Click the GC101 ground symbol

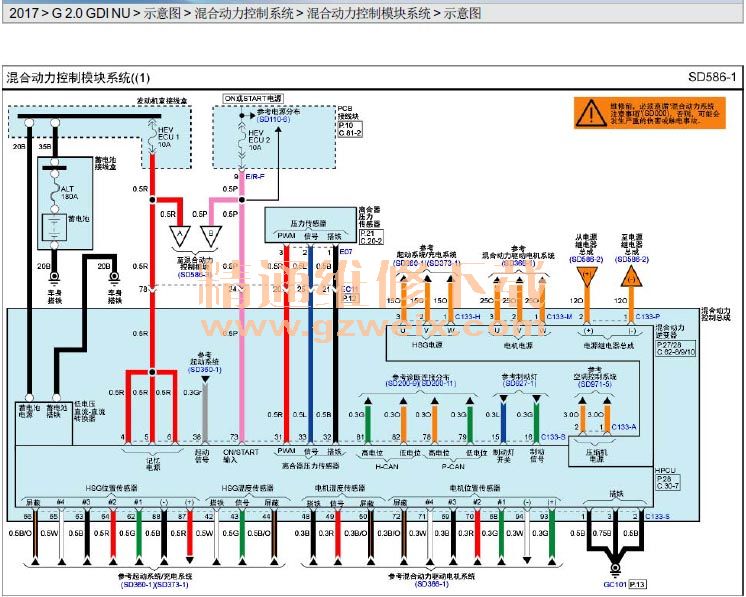615,569
